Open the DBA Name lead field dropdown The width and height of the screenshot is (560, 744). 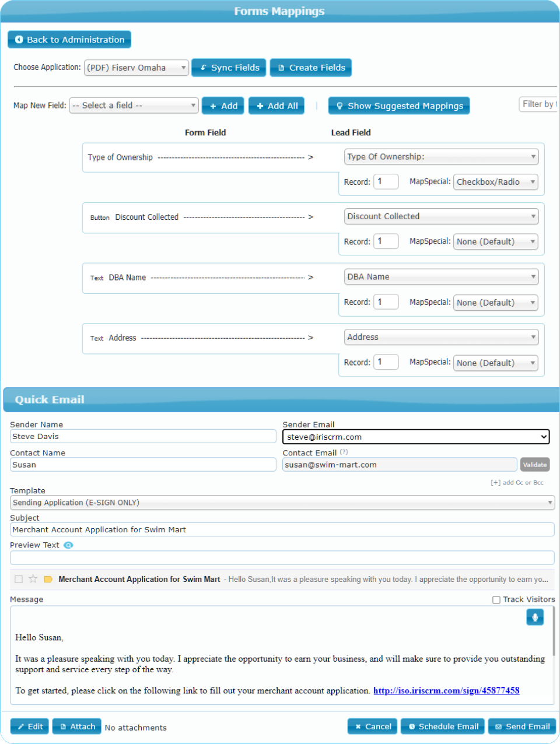tap(442, 277)
